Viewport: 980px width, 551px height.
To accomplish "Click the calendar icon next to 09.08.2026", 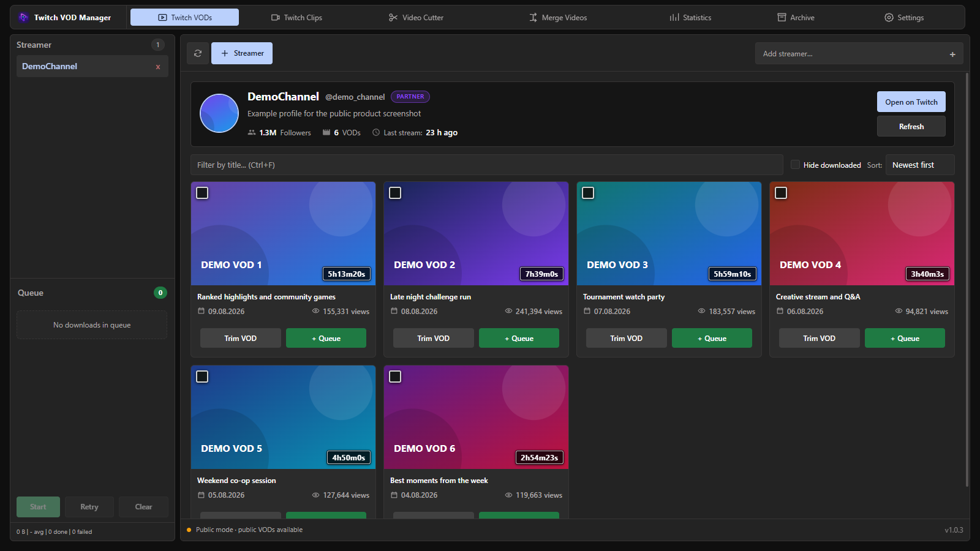I will [x=201, y=311].
